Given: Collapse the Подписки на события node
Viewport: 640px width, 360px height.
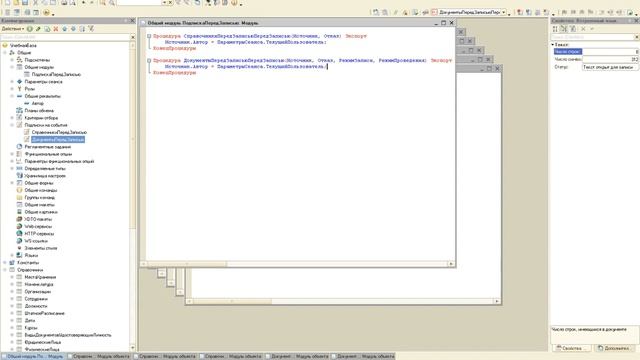Looking at the screenshot, I should point(12,125).
